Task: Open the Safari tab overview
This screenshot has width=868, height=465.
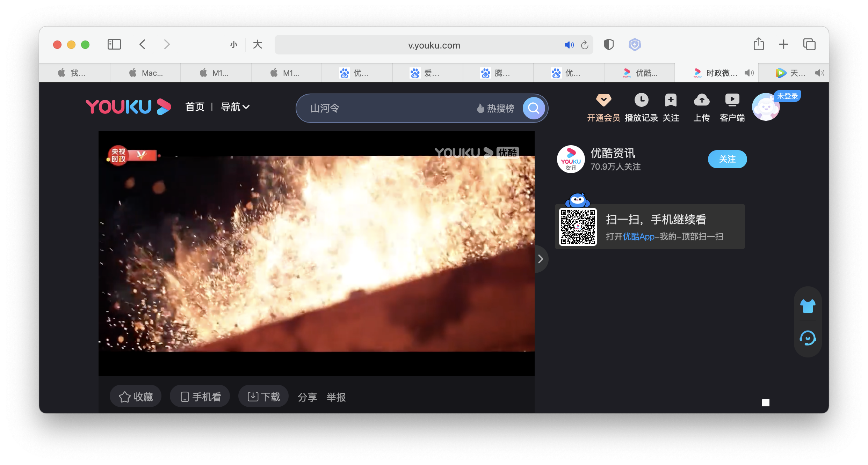Action: (x=809, y=45)
